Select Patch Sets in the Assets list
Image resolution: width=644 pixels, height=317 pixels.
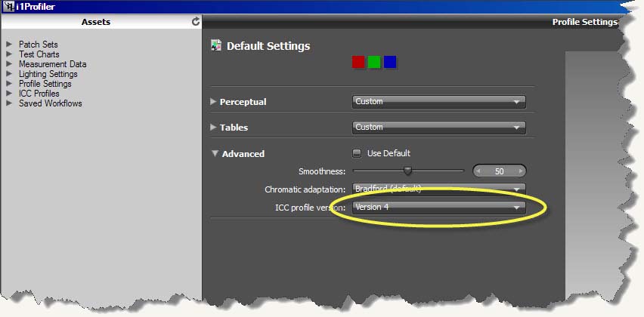[39, 45]
